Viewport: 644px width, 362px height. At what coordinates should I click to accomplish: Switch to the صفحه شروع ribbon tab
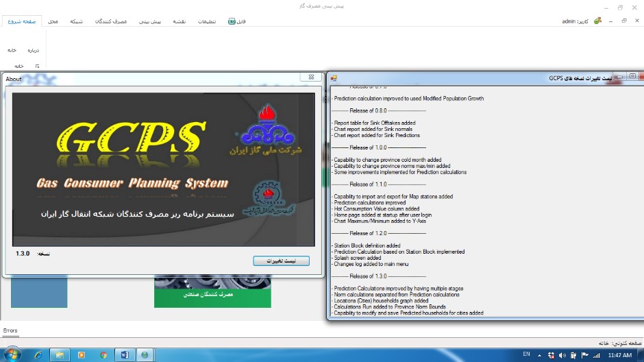(22, 21)
